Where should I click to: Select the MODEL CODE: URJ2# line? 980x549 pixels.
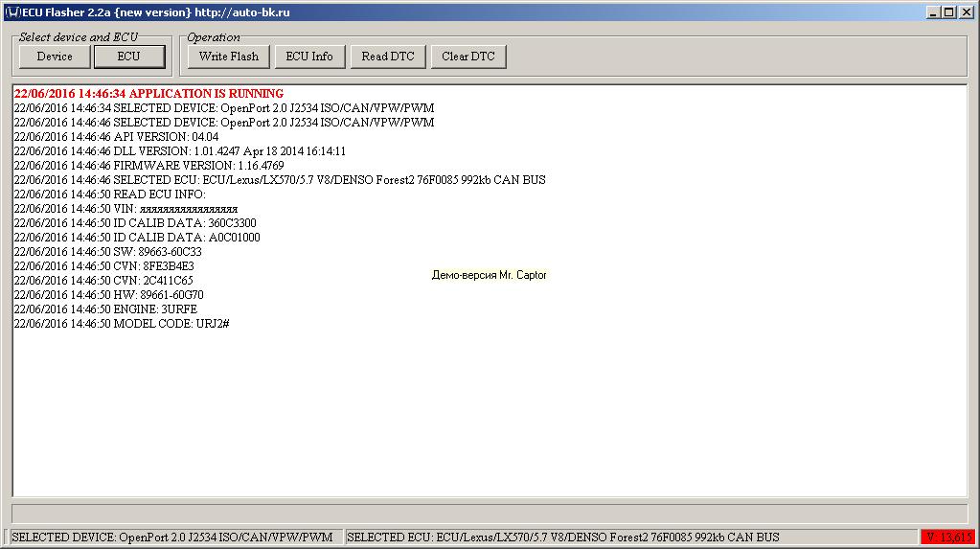[x=122, y=324]
